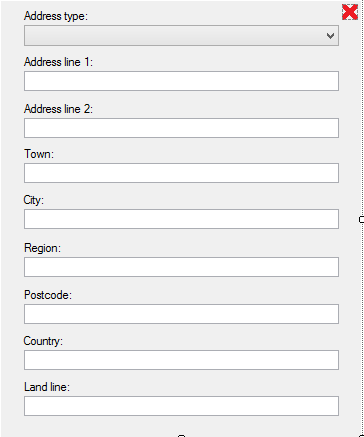Select the "Land line:" label
The height and width of the screenshot is (437, 364).
pyautogui.click(x=47, y=387)
